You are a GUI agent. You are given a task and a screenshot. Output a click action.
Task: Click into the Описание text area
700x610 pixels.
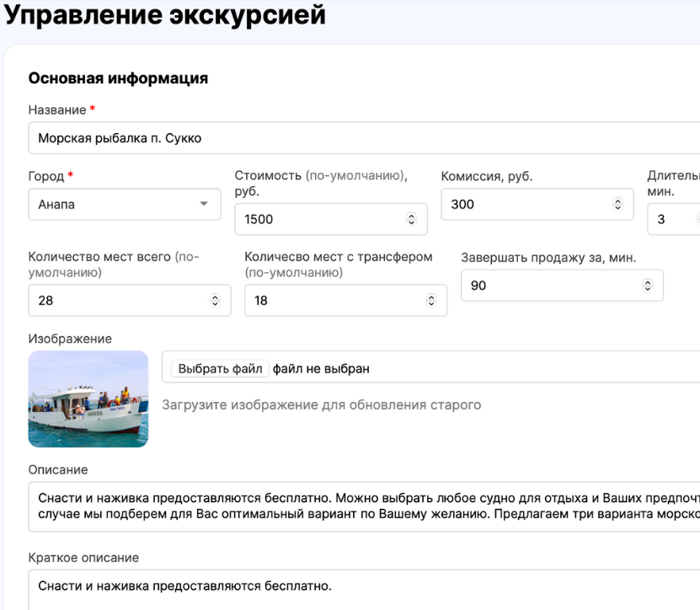click(362, 506)
